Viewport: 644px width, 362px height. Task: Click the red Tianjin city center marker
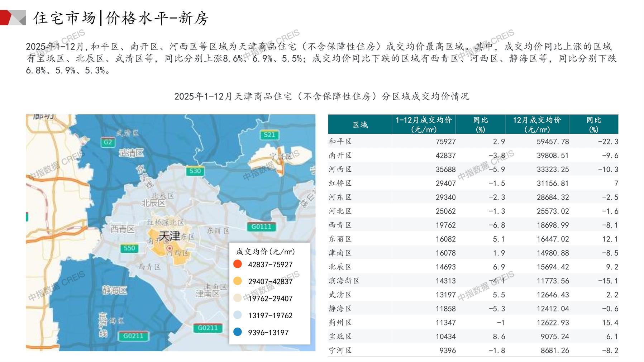click(170, 248)
